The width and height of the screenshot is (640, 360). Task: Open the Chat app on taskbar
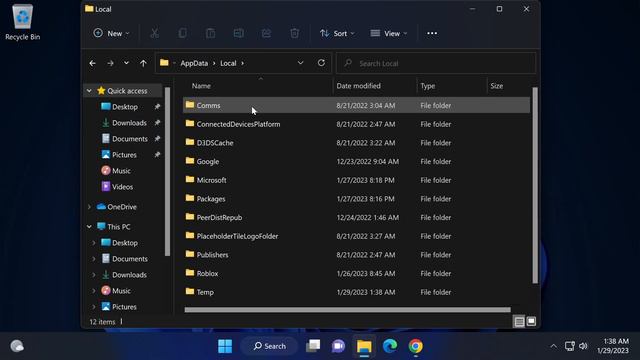click(338, 346)
